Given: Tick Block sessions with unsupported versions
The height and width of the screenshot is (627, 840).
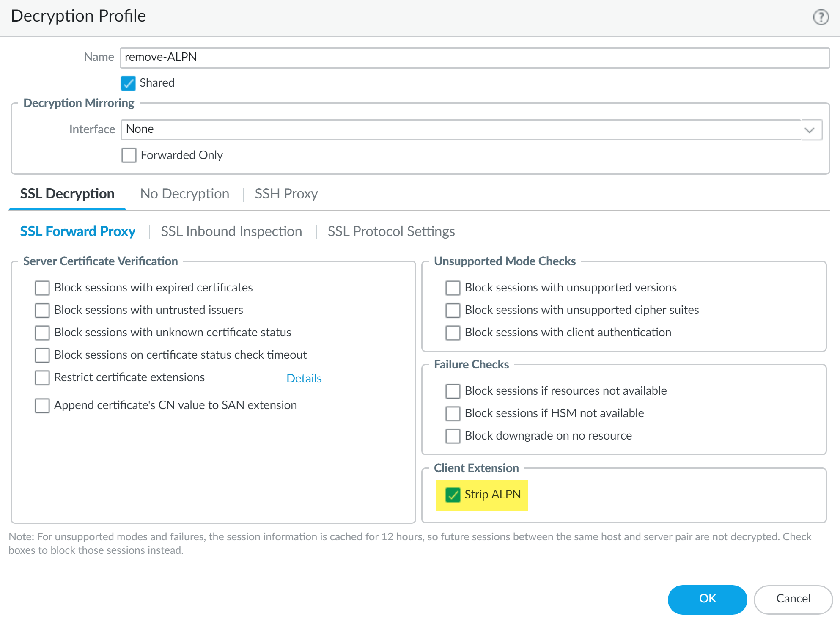Looking at the screenshot, I should [453, 288].
